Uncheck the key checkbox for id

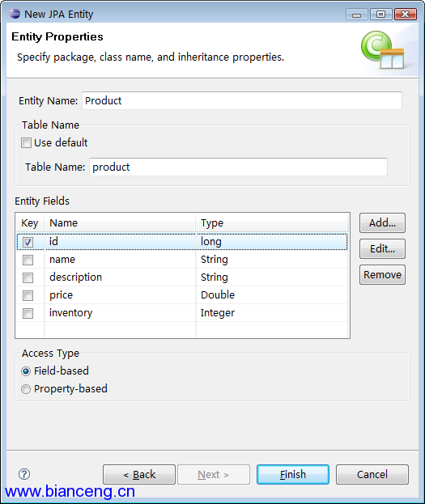(28, 242)
